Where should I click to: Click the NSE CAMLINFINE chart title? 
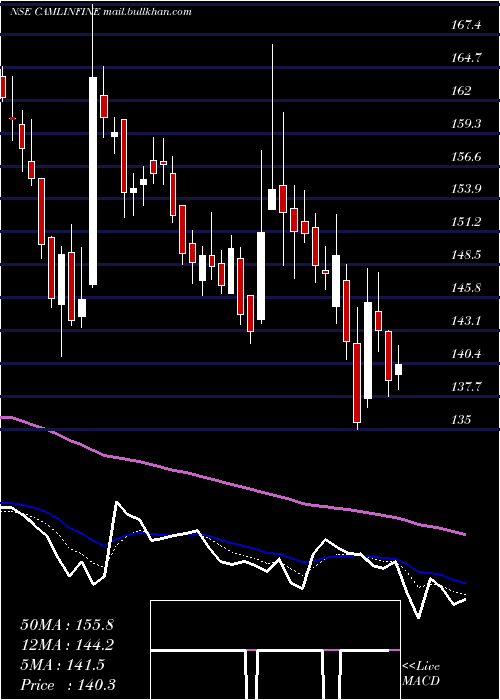pos(101,12)
